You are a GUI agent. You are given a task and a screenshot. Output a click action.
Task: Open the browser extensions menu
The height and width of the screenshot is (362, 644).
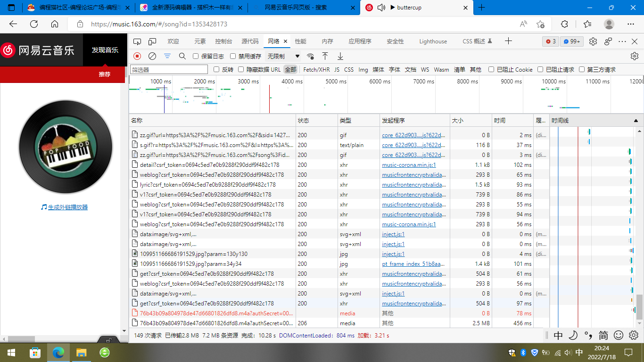[564, 24]
